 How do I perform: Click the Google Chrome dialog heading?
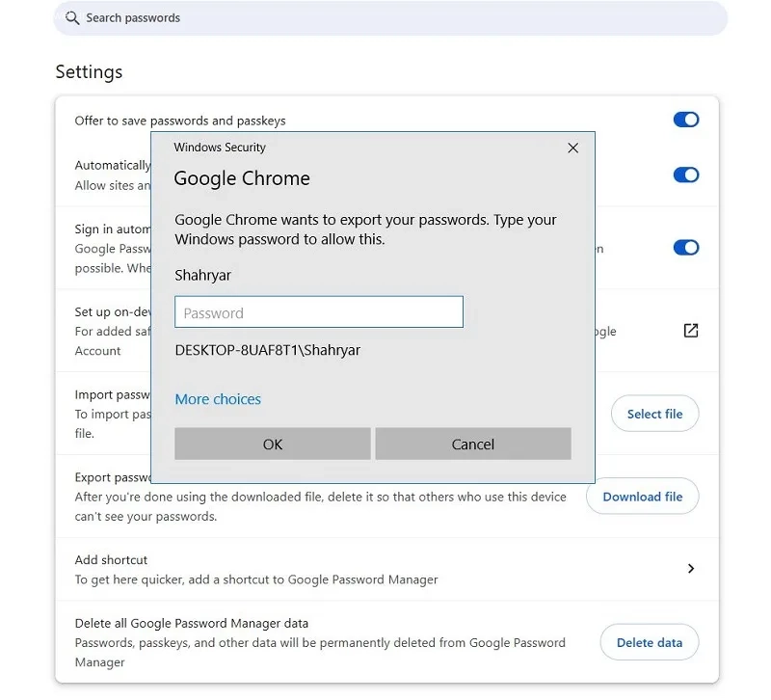242,178
